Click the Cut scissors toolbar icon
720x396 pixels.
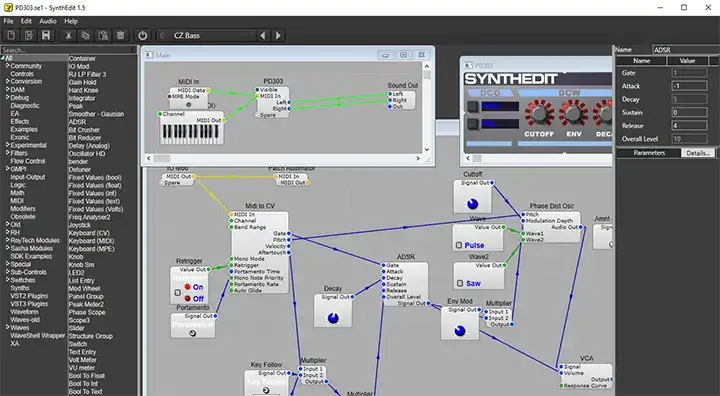click(x=68, y=35)
